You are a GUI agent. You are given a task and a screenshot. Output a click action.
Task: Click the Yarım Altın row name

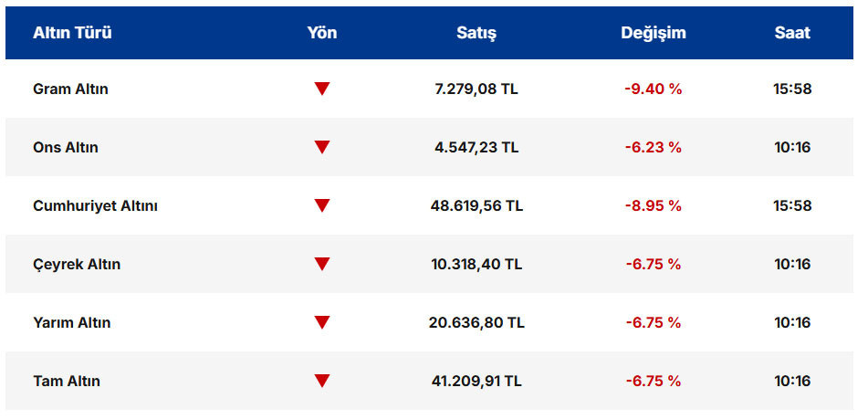click(x=72, y=323)
